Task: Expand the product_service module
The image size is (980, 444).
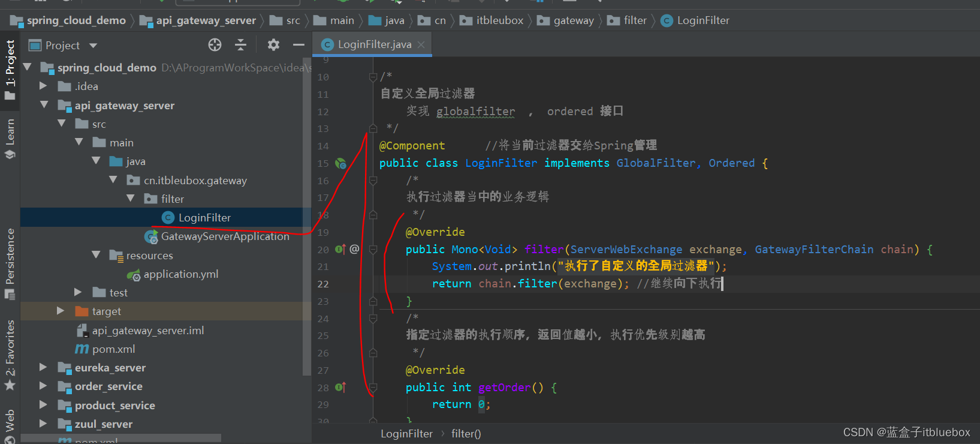Action: pyautogui.click(x=43, y=404)
